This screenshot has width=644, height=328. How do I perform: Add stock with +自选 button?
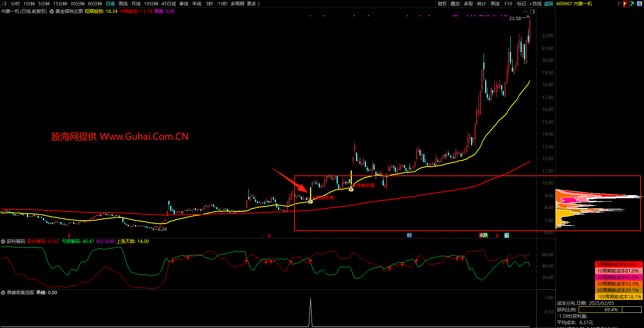coord(535,4)
